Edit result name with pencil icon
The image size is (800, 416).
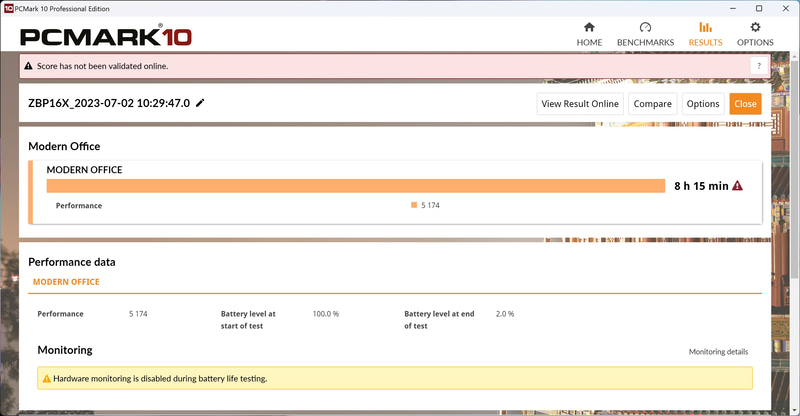(200, 103)
